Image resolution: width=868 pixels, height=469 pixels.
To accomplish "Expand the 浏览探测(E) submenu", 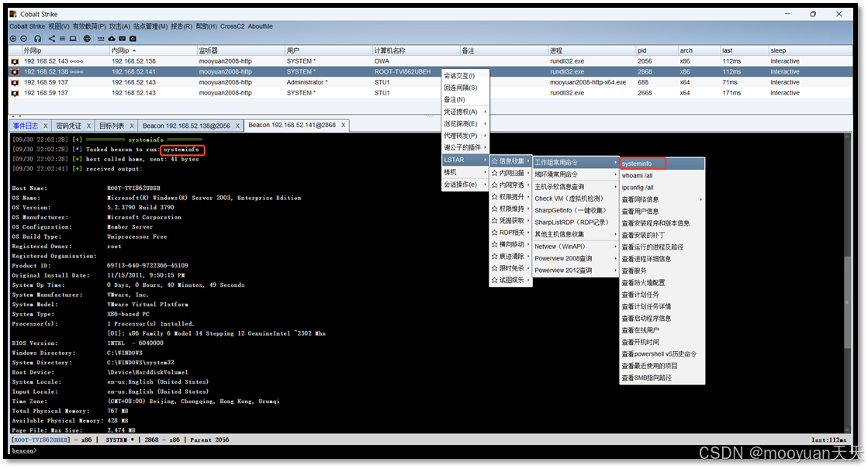I will pos(465,124).
